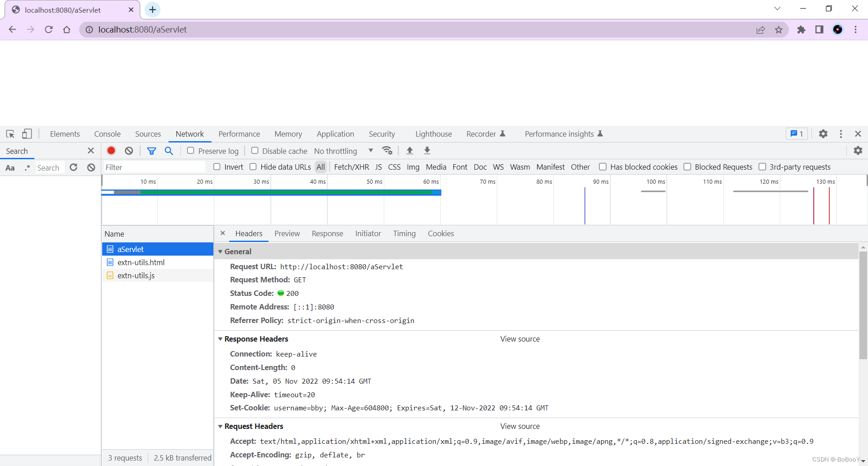The image size is (868, 466).
Task: Enable Disable cache checkbox
Action: [x=255, y=151]
